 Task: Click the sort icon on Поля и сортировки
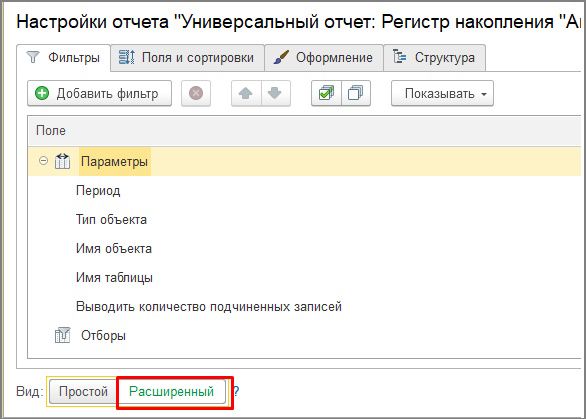point(126,57)
